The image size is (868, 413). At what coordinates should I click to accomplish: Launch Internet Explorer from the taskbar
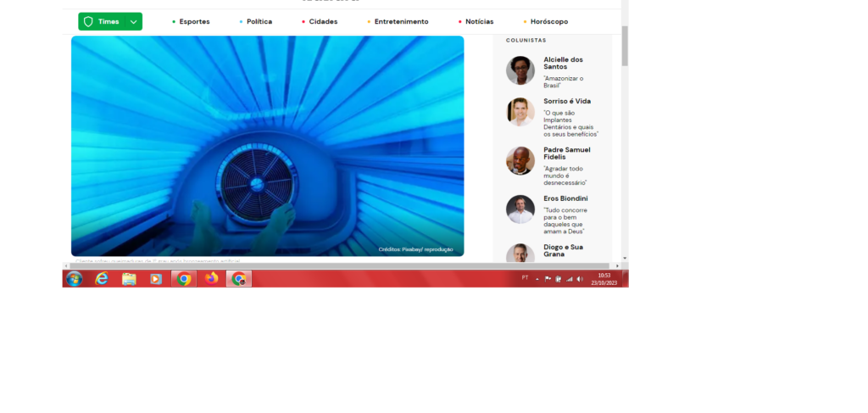click(102, 278)
